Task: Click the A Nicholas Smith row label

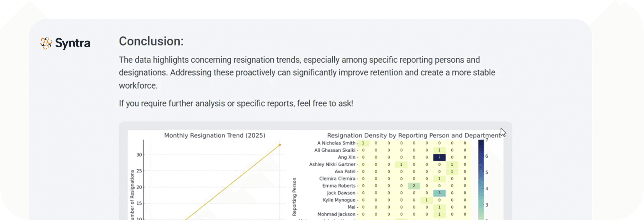Action: pos(336,143)
